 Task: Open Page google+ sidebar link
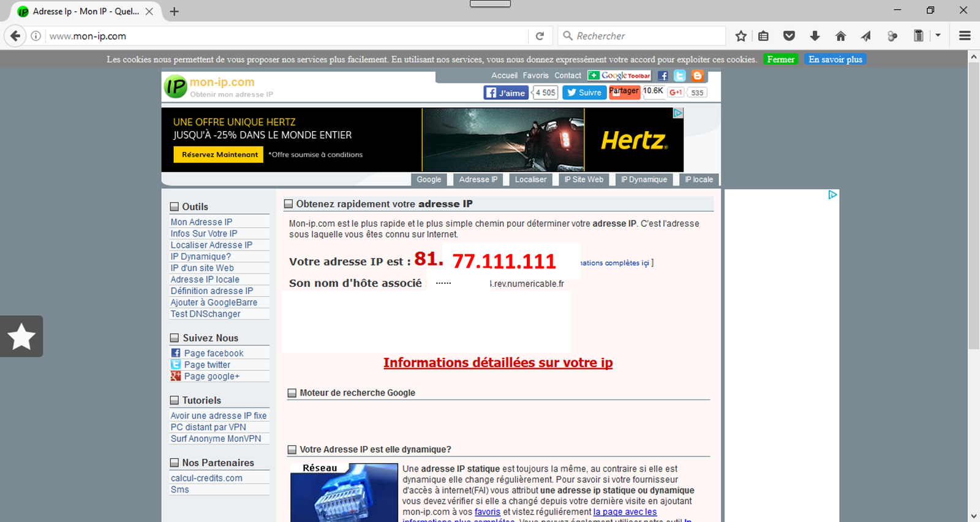pyautogui.click(x=212, y=376)
